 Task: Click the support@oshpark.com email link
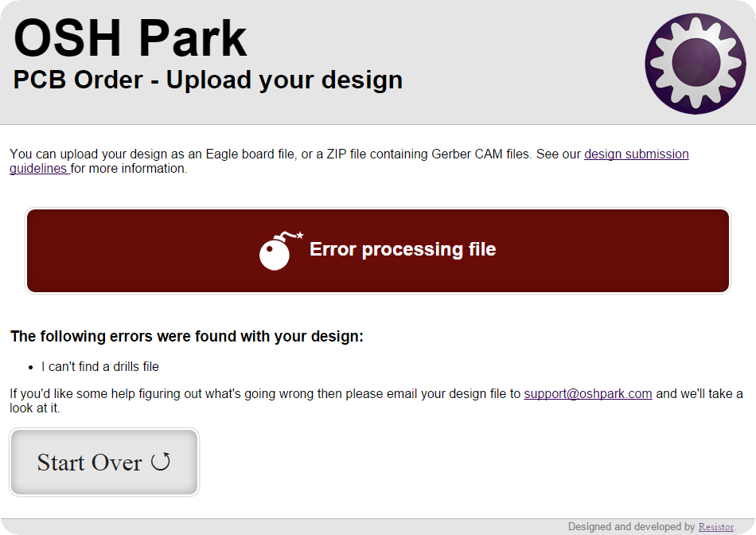587,393
